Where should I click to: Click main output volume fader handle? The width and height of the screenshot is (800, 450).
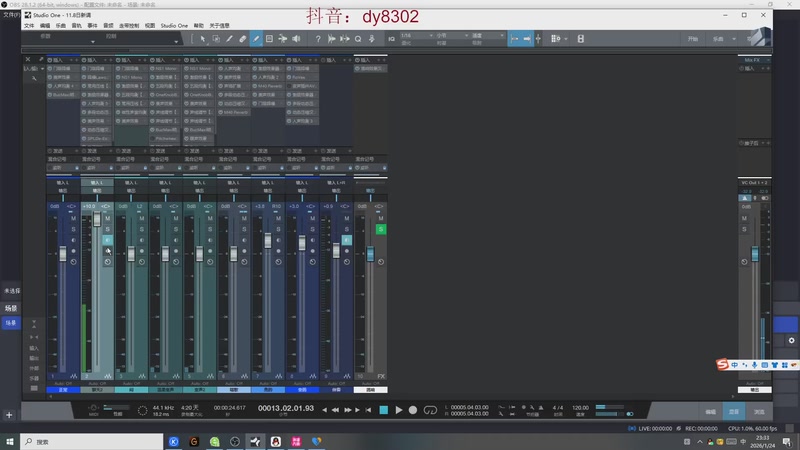(x=755, y=254)
